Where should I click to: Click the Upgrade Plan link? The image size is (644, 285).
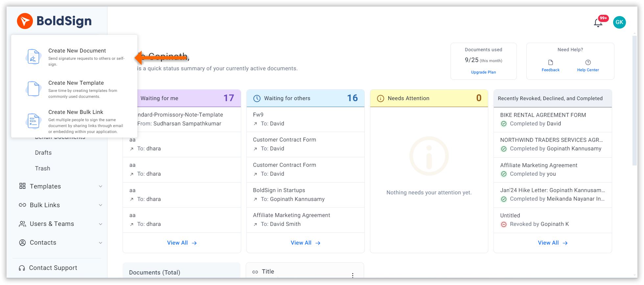pos(483,72)
